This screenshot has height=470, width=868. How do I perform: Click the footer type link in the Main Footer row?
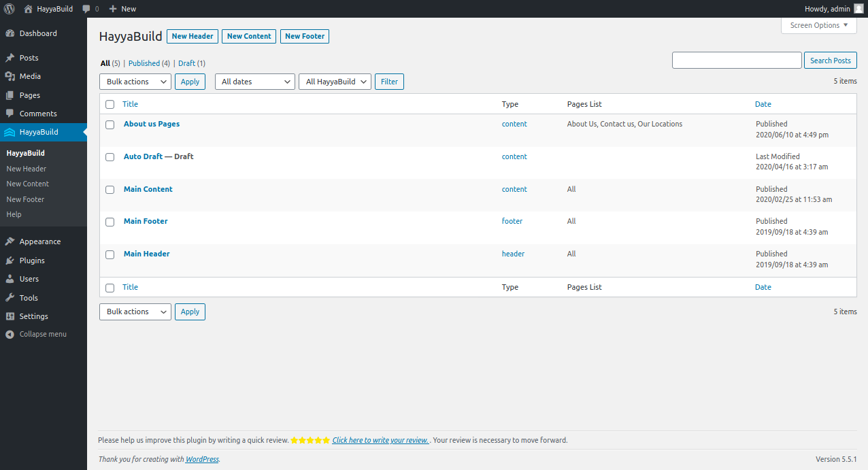[512, 221]
